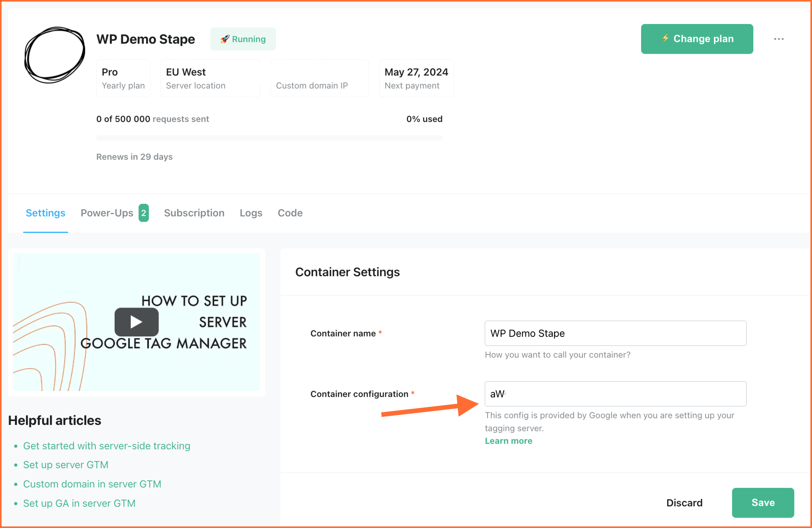Save the container settings
The height and width of the screenshot is (528, 812).
(763, 502)
